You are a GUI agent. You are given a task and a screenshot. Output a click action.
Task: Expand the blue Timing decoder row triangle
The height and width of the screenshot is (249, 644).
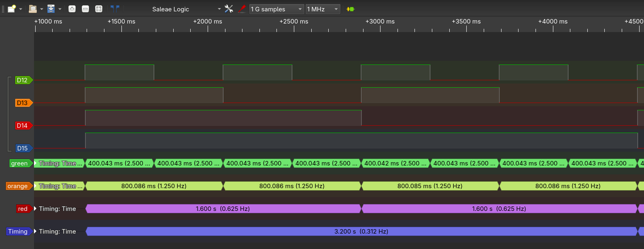click(x=36, y=232)
